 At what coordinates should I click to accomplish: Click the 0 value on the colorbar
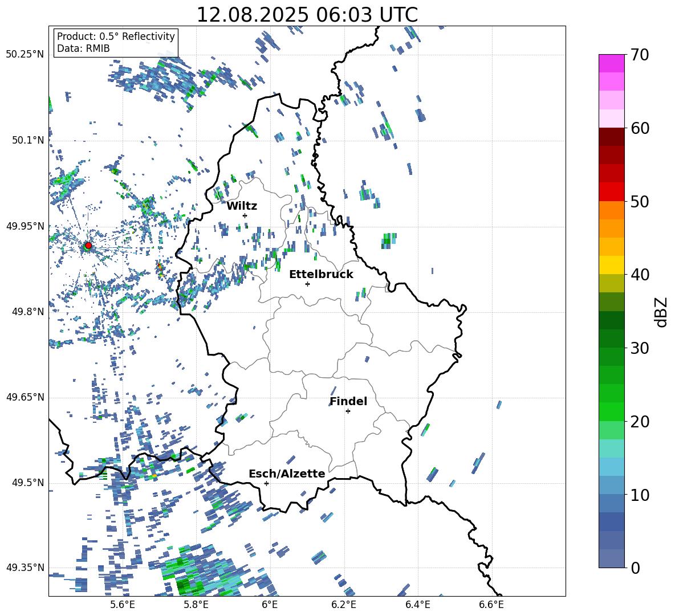coord(636,568)
